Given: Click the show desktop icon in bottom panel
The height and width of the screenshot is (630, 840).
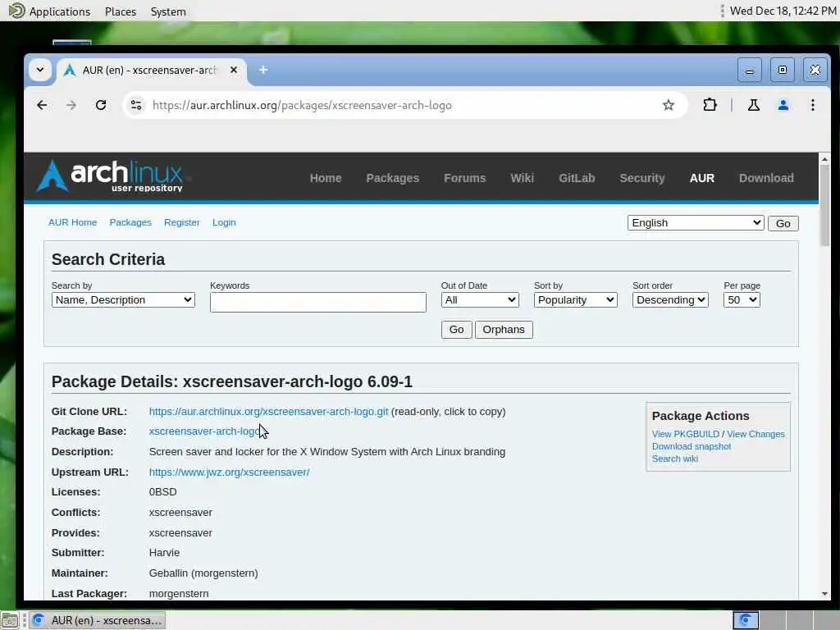Looking at the screenshot, I should coord(10,620).
